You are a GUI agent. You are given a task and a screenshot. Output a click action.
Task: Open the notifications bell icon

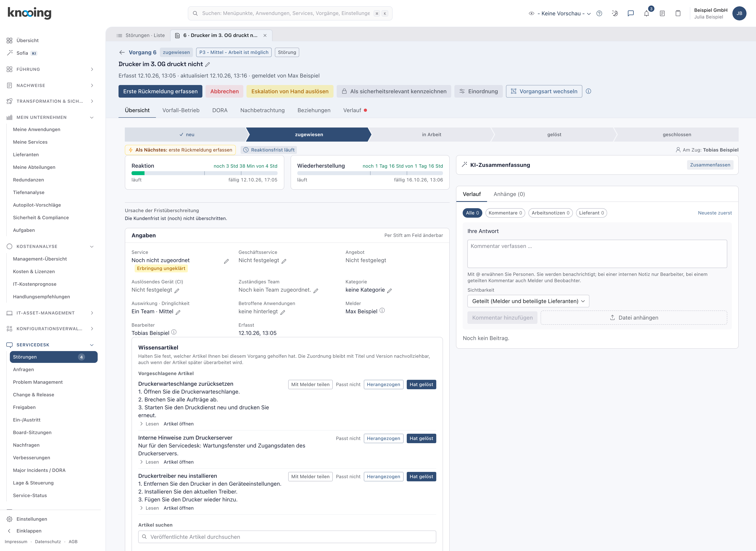click(646, 13)
